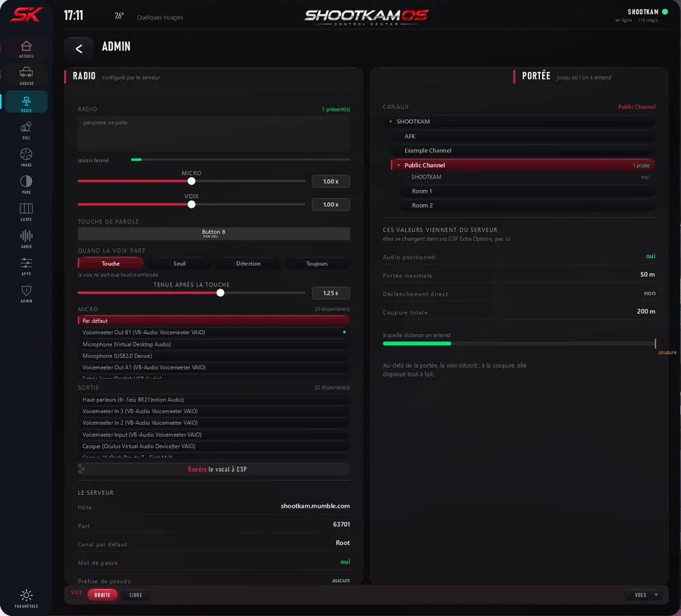The image size is (681, 616).
Task: Select Voicemeeter In 2 output
Action: [214, 423]
